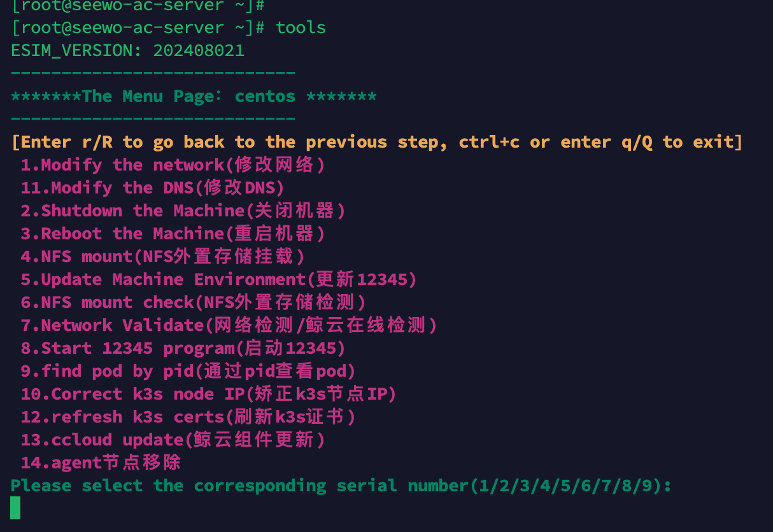The height and width of the screenshot is (532, 773).
Task: Select 12.refresh k3s certs line
Action: 188,417
